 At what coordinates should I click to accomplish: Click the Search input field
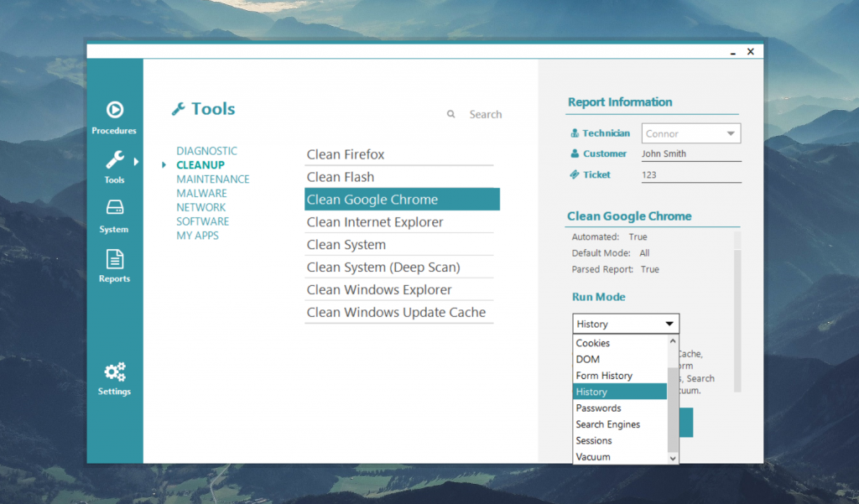485,114
